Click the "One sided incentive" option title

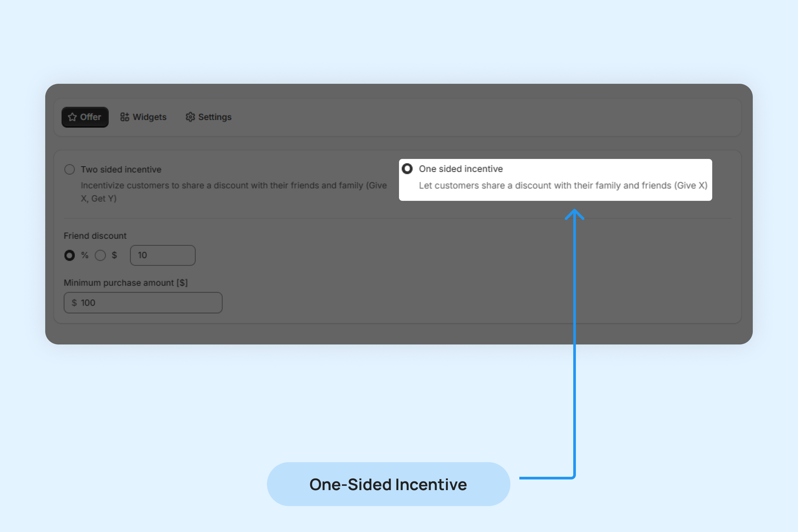point(461,169)
